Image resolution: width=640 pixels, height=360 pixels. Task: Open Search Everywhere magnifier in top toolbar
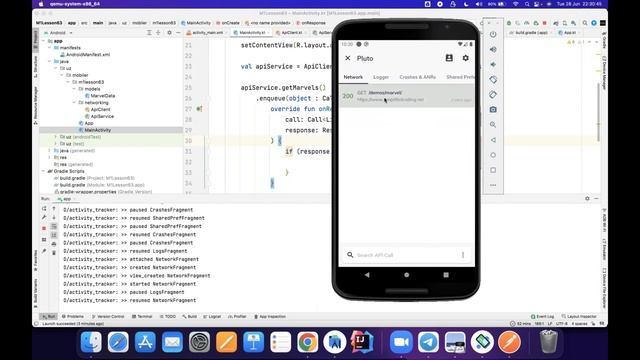(x=585, y=23)
